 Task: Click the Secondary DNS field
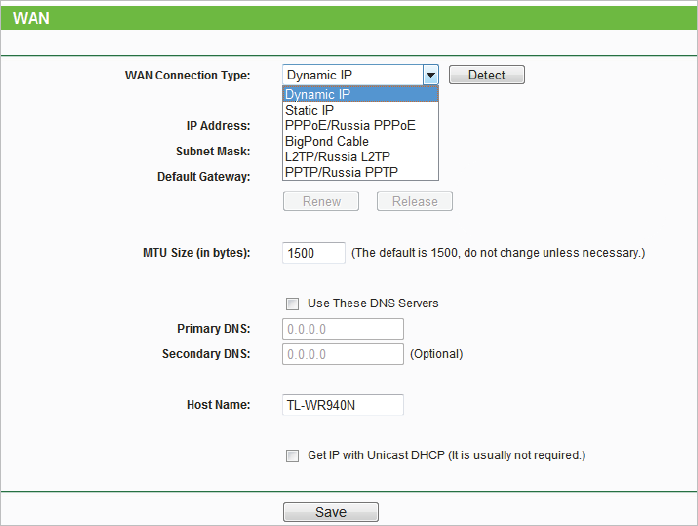343,354
